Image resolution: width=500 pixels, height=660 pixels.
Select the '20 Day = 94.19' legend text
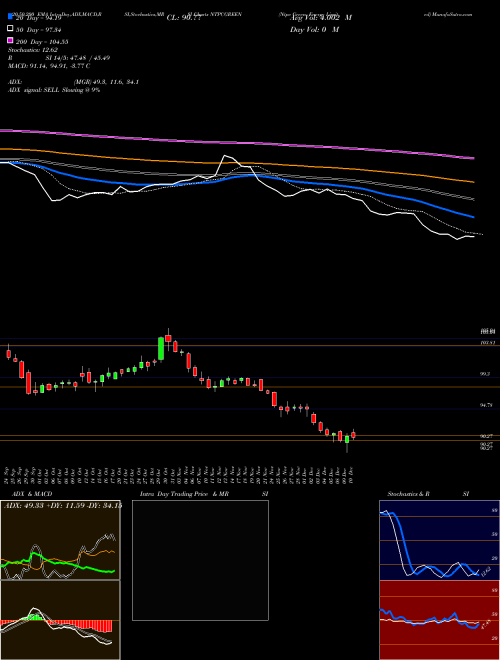(x=39, y=18)
